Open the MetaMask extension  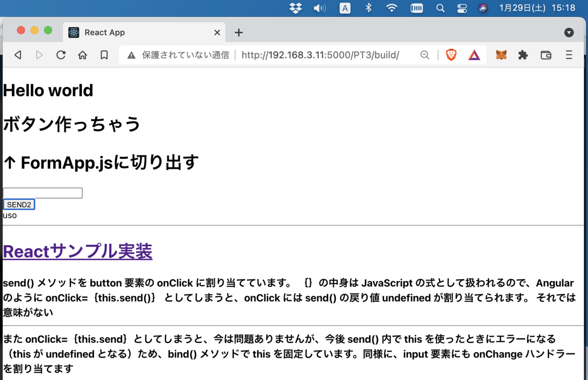pos(501,55)
